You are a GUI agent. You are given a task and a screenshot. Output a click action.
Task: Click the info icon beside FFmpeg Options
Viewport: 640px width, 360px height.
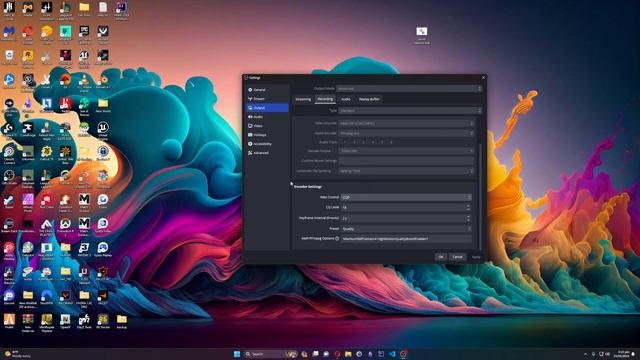click(337, 238)
